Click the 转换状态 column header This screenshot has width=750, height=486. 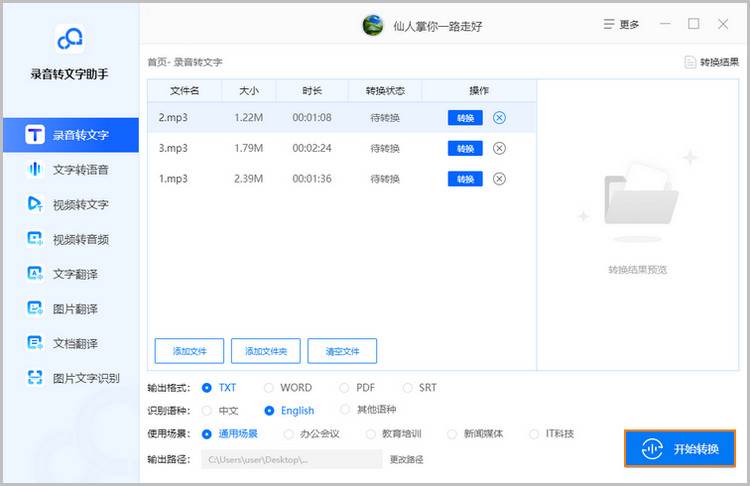click(x=385, y=90)
